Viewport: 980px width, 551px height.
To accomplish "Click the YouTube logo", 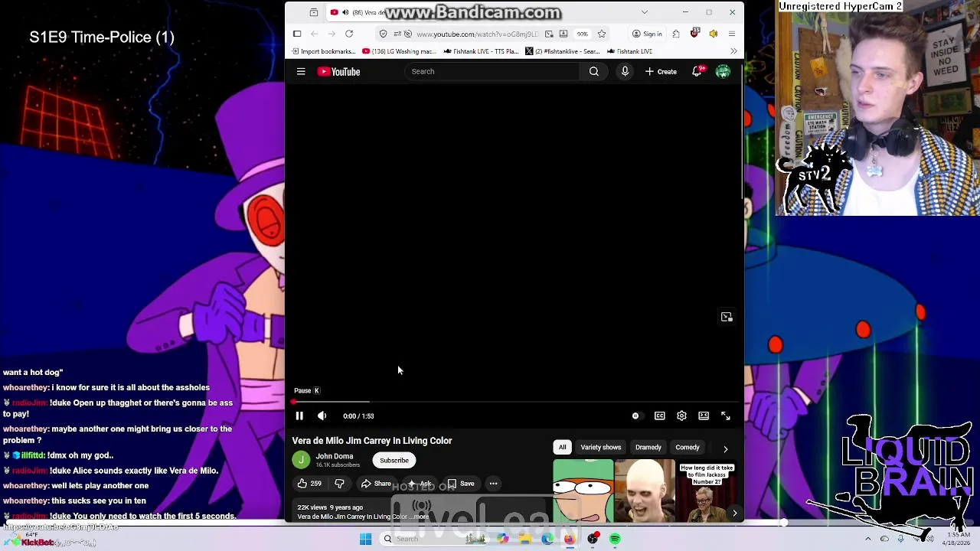I will pos(338,71).
